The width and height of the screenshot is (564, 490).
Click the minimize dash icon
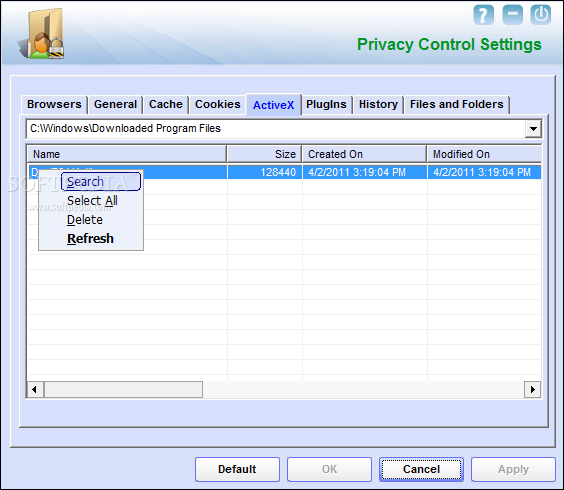[512, 15]
